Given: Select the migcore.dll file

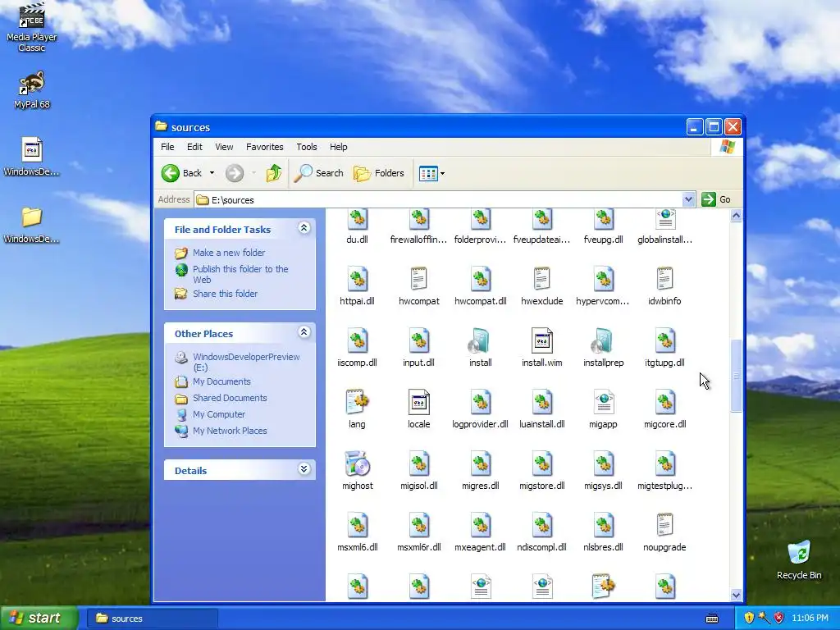Looking at the screenshot, I should coord(664,409).
